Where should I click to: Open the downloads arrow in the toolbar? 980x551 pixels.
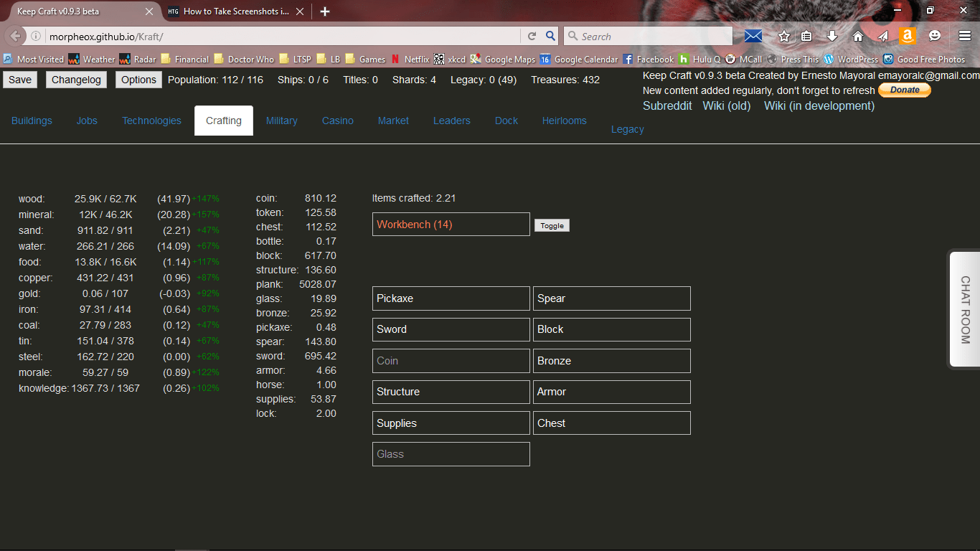tap(832, 36)
